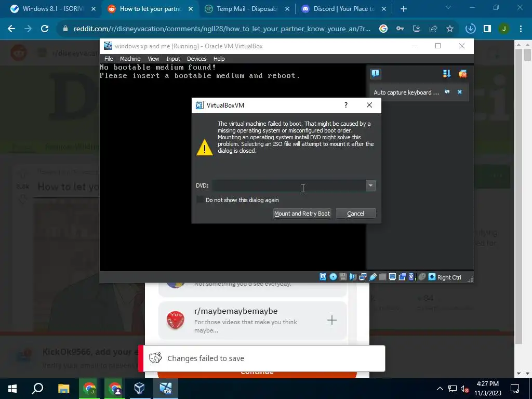Image resolution: width=532 pixels, height=399 pixels.
Task: Click the Cancel button in the dialog
Action: (x=355, y=214)
